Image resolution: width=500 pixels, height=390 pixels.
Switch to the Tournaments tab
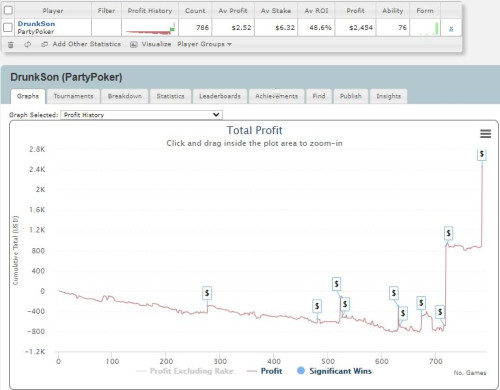pos(73,96)
